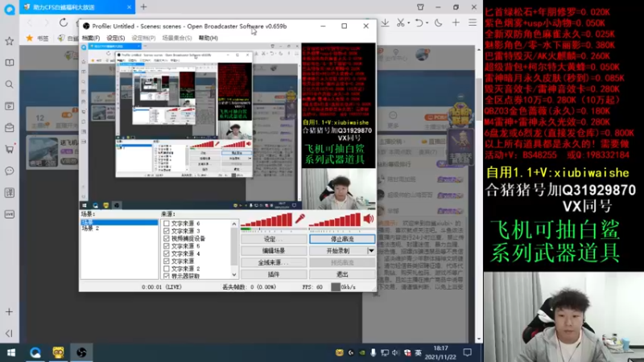This screenshot has height=362, width=644.
Task: Reload the page in the browser
Action: tap(64, 23)
